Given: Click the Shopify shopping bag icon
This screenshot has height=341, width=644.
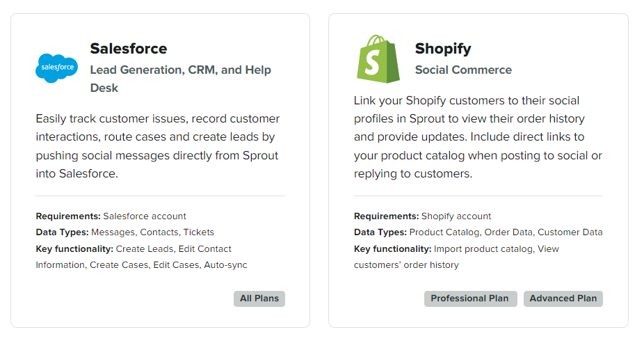Looking at the screenshot, I should pyautogui.click(x=378, y=59).
